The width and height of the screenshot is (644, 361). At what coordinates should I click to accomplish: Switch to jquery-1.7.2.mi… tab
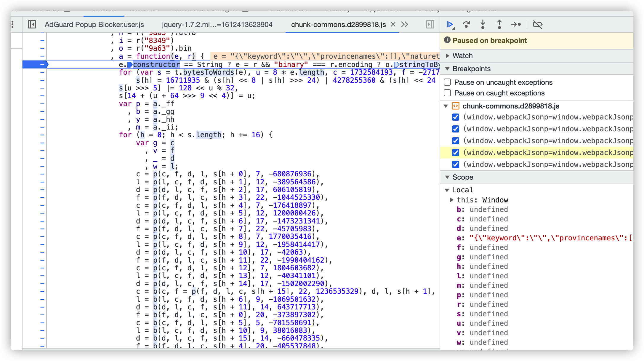click(217, 24)
